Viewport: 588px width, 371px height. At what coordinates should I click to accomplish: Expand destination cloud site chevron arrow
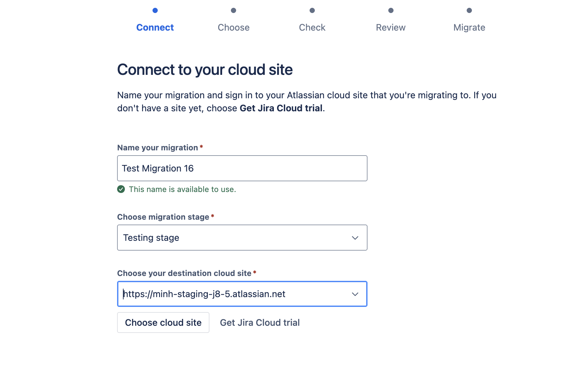(355, 294)
